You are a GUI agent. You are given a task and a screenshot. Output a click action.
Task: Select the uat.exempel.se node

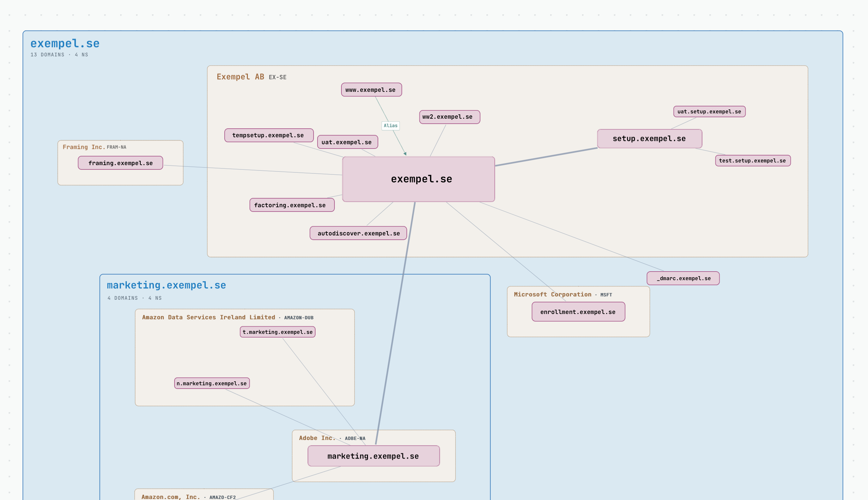(x=347, y=142)
